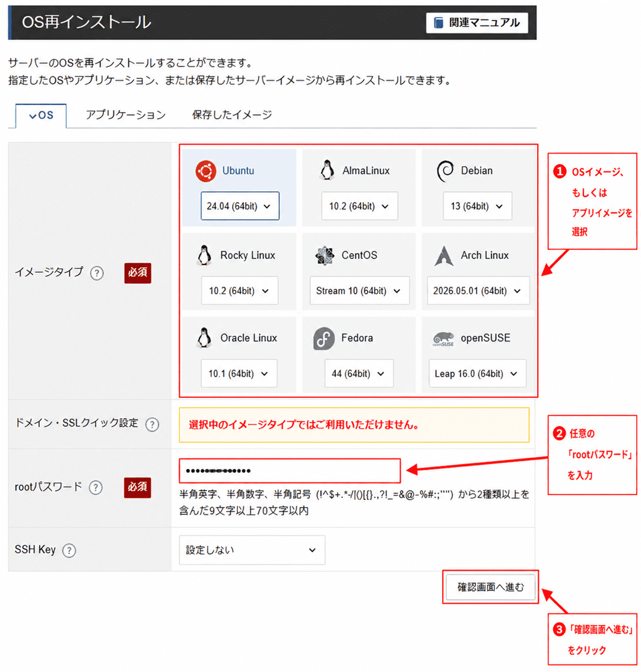Click the Fedora logo icon
This screenshot has height=672, width=641.
(x=323, y=339)
